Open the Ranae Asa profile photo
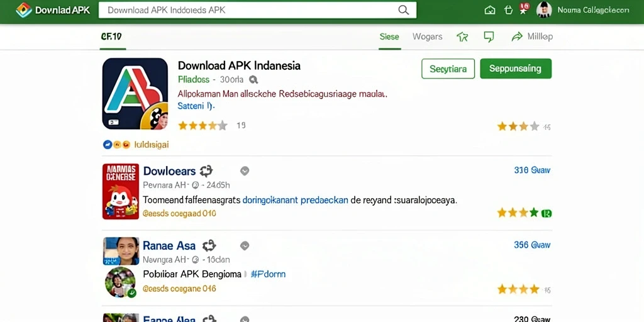 point(121,250)
